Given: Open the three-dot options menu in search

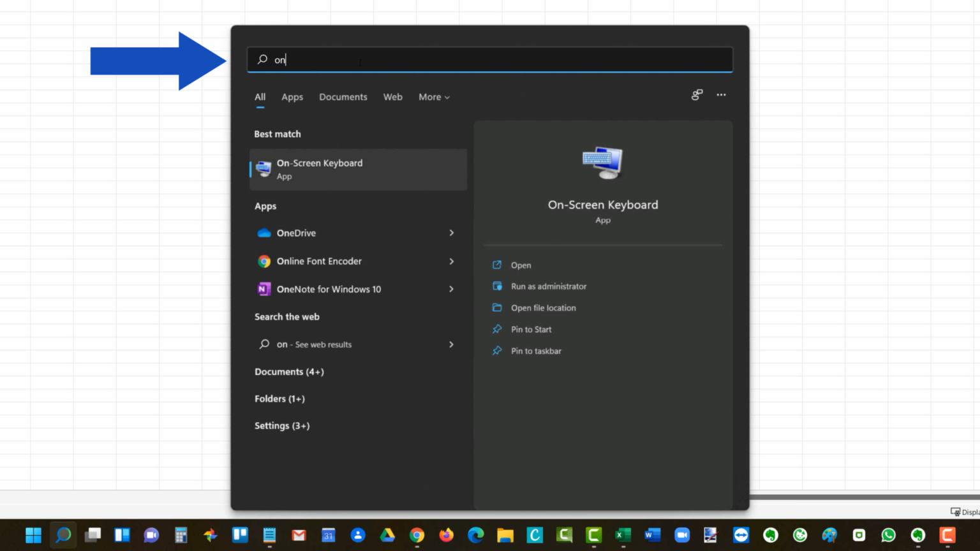Looking at the screenshot, I should tap(721, 95).
